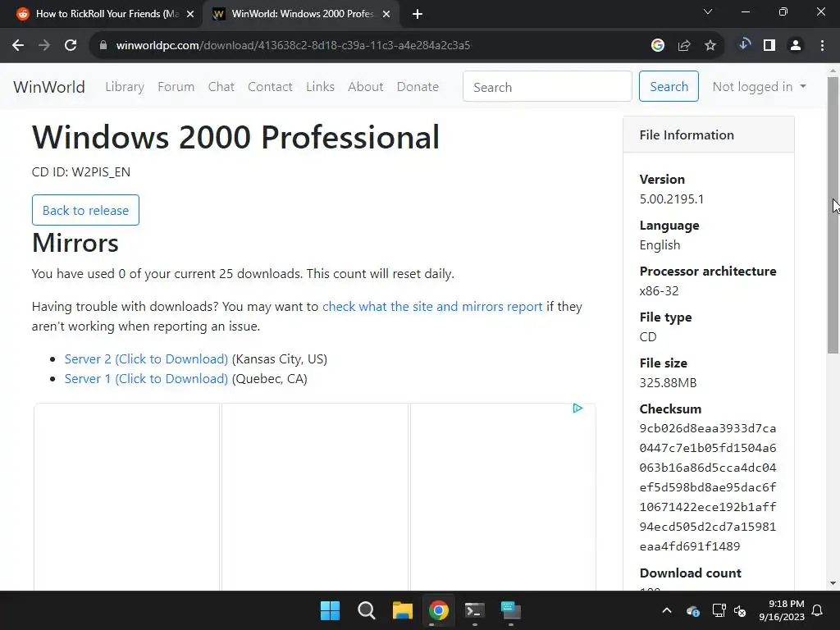Open the terminal app in the taskbar
Screen dimensions: 840x630
475,610
